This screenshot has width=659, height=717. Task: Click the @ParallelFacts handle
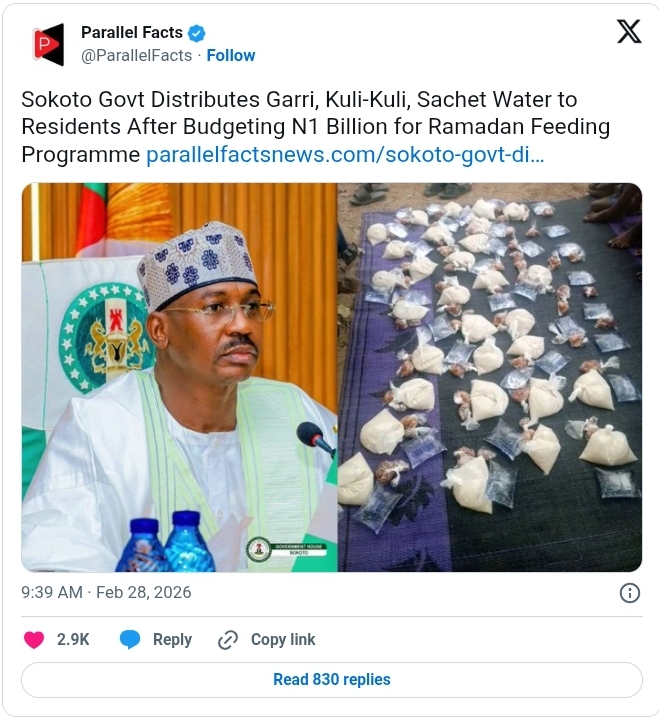136,56
